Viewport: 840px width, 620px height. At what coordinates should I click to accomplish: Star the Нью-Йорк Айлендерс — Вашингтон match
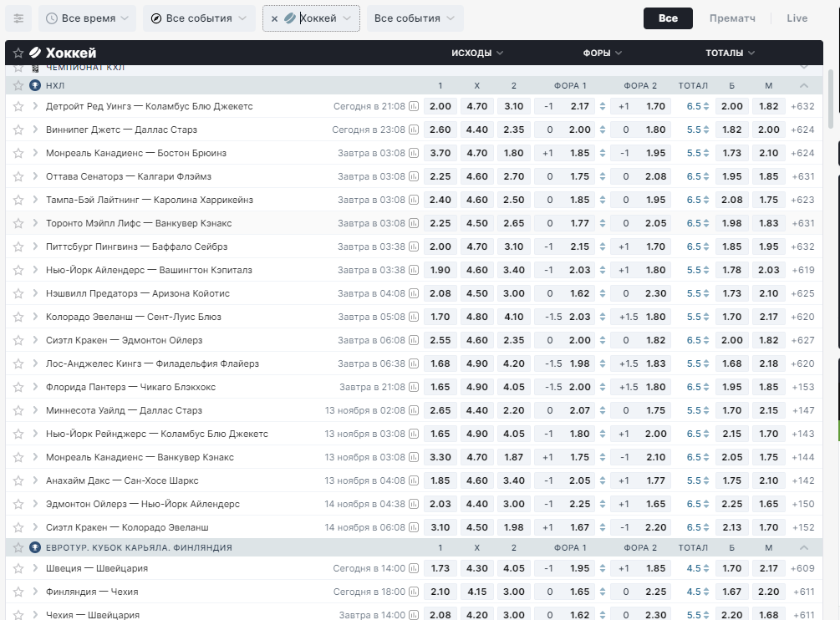pyautogui.click(x=18, y=270)
